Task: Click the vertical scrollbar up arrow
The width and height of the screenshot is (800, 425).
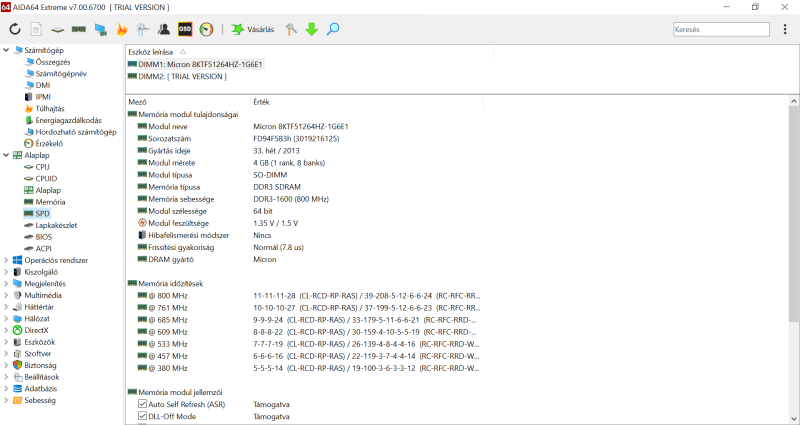Action: 794,101
